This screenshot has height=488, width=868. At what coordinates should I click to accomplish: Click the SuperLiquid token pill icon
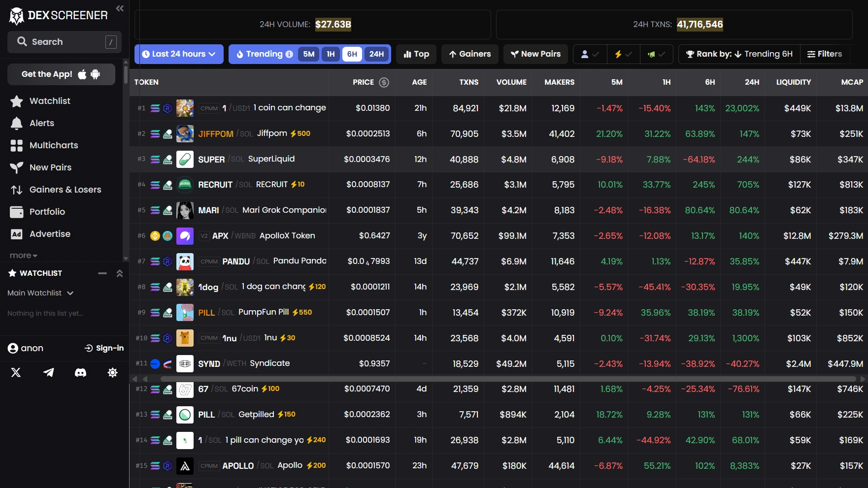pos(185,159)
